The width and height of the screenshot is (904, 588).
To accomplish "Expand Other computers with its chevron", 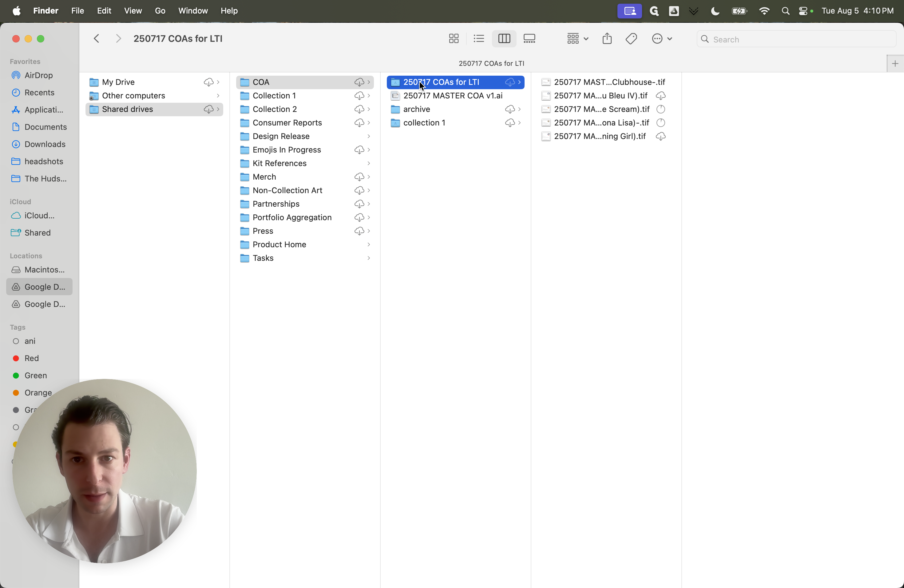I will pos(218,96).
